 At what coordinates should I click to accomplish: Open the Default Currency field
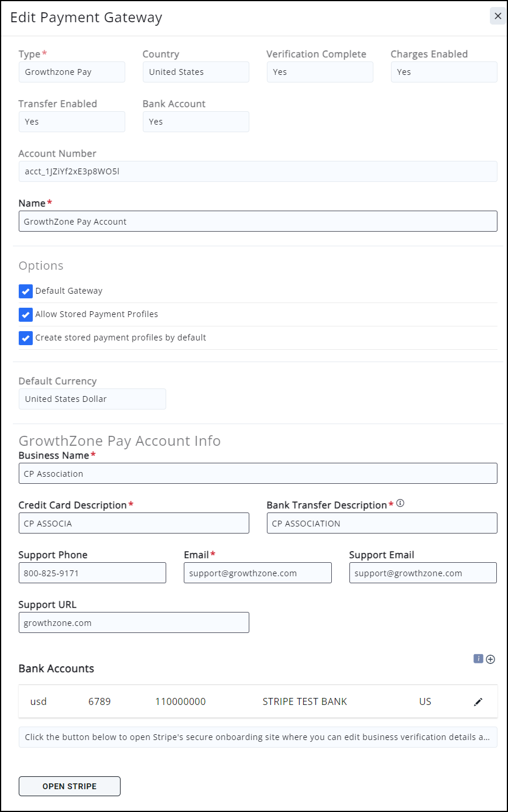coord(92,399)
